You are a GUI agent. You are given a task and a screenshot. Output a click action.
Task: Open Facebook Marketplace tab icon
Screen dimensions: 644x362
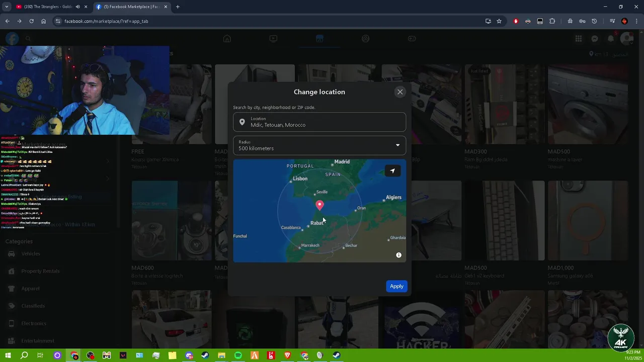pos(319,39)
